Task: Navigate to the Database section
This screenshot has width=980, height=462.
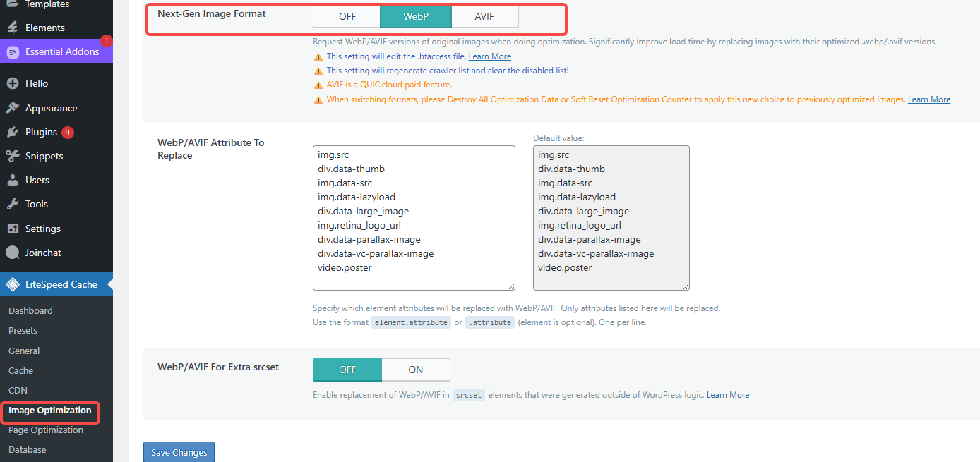Action: tap(27, 449)
